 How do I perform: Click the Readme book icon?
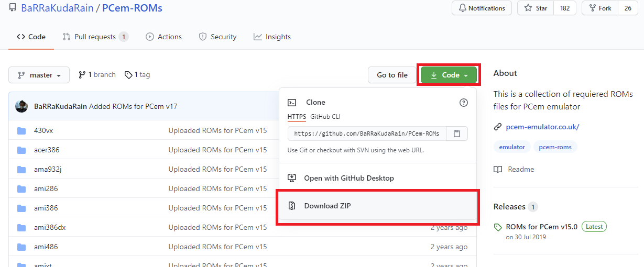pyautogui.click(x=498, y=169)
